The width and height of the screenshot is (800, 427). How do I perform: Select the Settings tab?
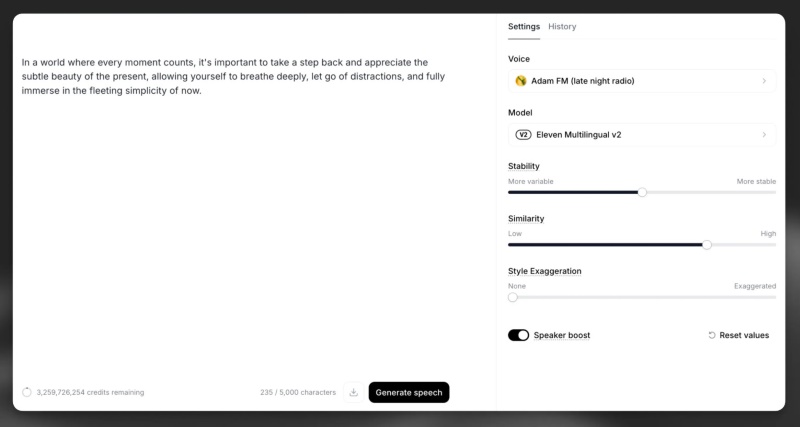click(523, 26)
